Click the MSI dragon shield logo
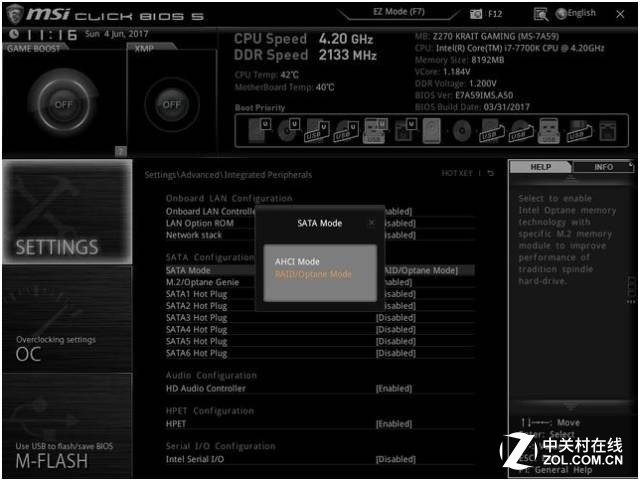640x481 pixels. tap(14, 13)
